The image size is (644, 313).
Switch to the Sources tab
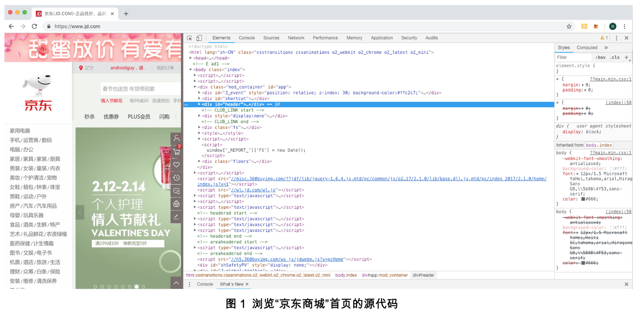tap(271, 38)
